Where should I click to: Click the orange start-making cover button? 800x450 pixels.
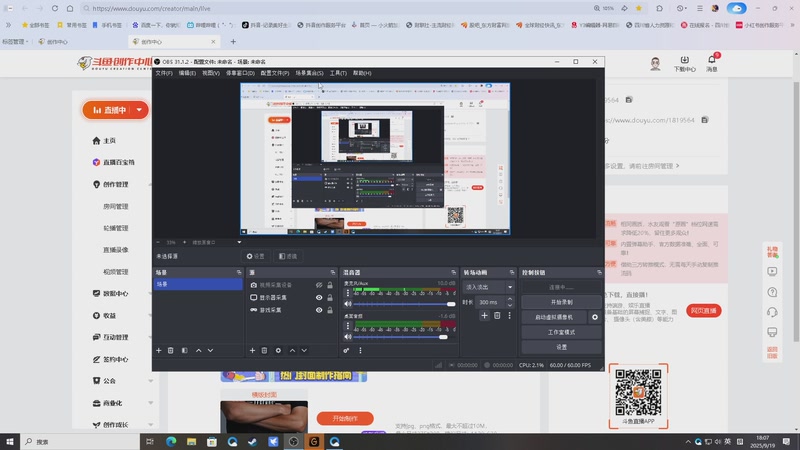[345, 418]
